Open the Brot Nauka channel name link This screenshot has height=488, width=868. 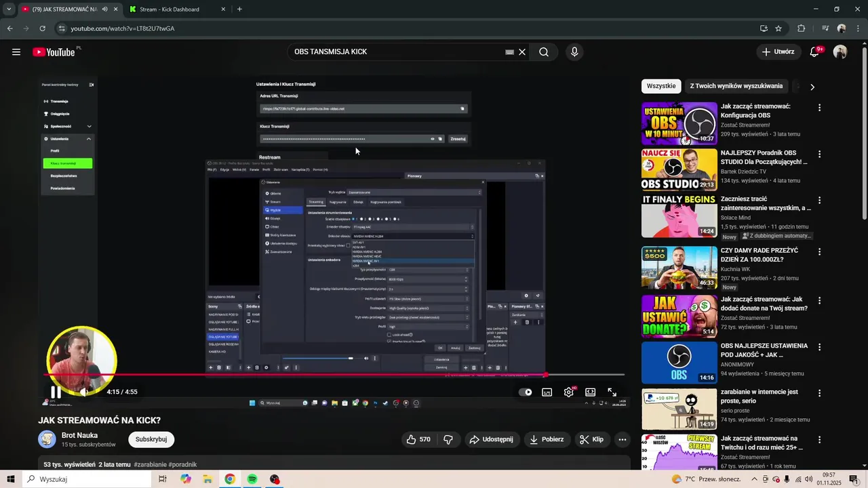[x=79, y=435]
